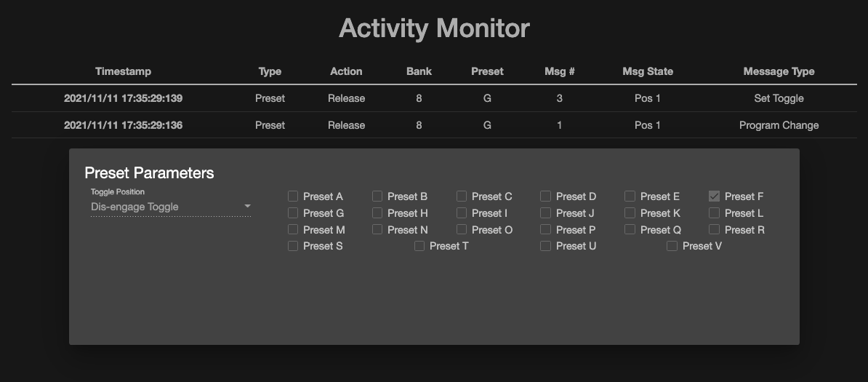
Task: Toggle the Preset M checkbox
Action: [293, 230]
